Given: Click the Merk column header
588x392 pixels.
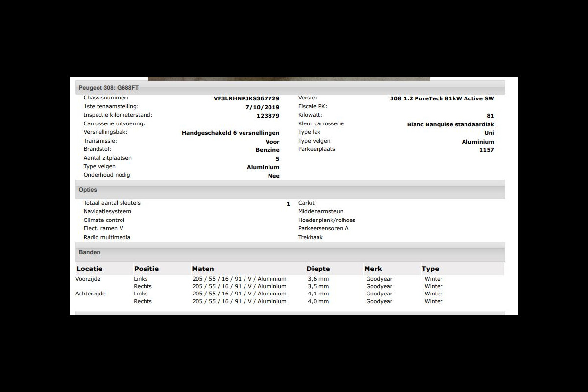Looking at the screenshot, I should click(x=373, y=269).
